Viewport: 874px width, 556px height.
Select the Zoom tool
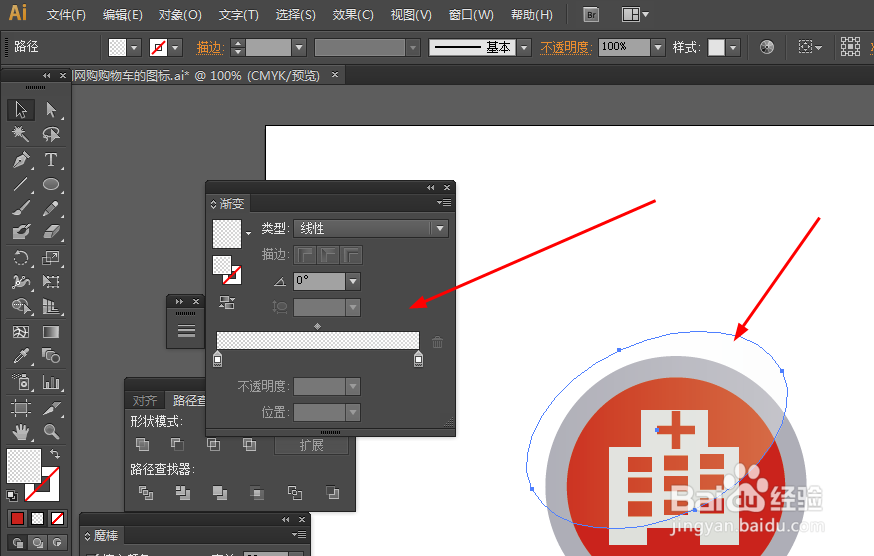51,432
